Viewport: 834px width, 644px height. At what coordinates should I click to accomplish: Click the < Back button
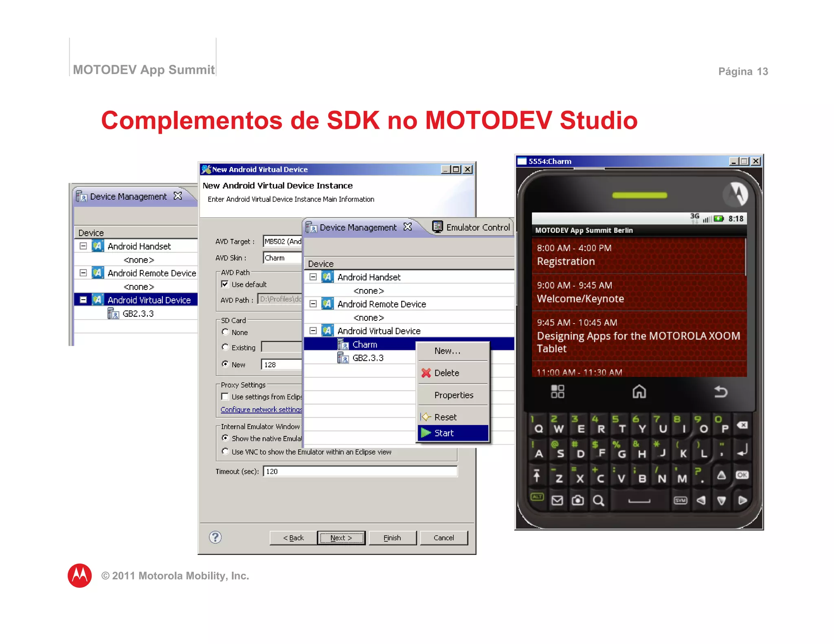click(293, 538)
